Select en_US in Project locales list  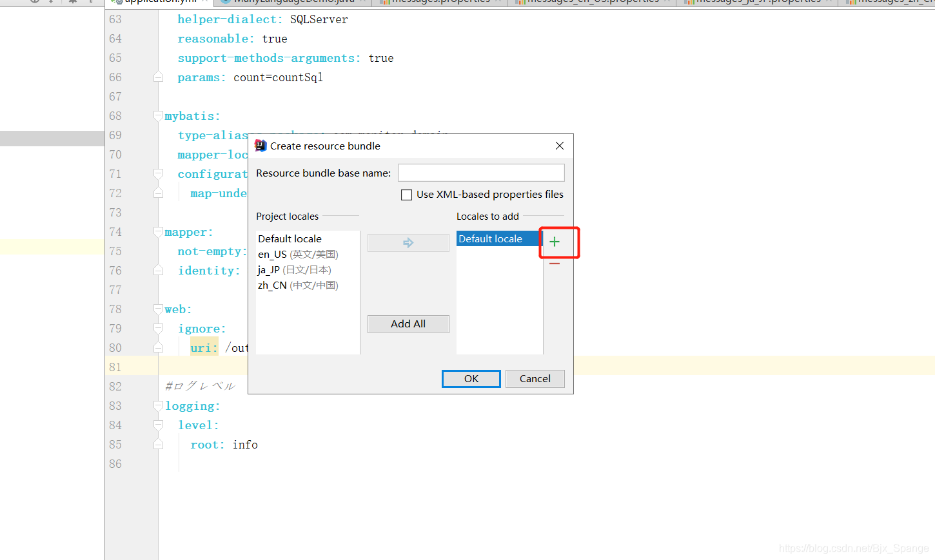click(x=298, y=255)
